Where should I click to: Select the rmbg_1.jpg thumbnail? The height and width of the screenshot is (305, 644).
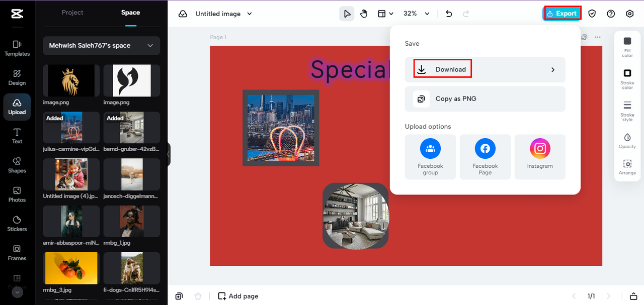point(132,222)
